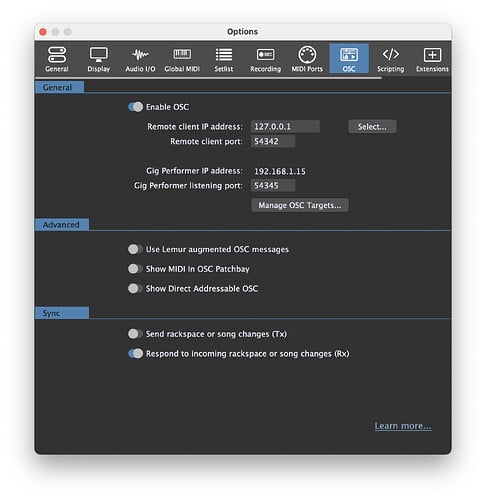Click the Select... button for remote IP

[372, 127]
